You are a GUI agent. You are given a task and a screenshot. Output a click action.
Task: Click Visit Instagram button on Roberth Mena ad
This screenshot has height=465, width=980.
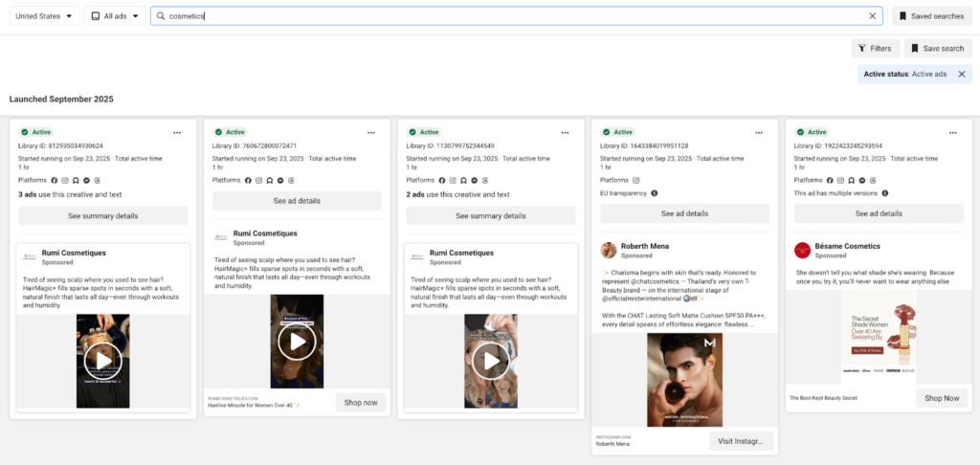[x=740, y=440]
